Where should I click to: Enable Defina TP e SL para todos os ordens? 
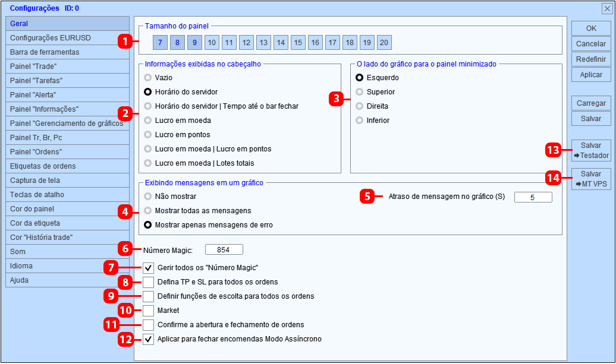click(x=148, y=282)
